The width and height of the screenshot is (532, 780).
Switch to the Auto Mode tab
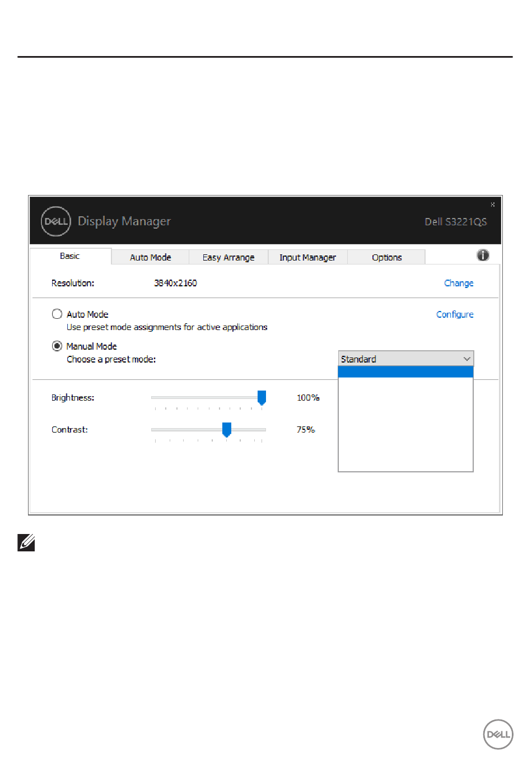(151, 257)
